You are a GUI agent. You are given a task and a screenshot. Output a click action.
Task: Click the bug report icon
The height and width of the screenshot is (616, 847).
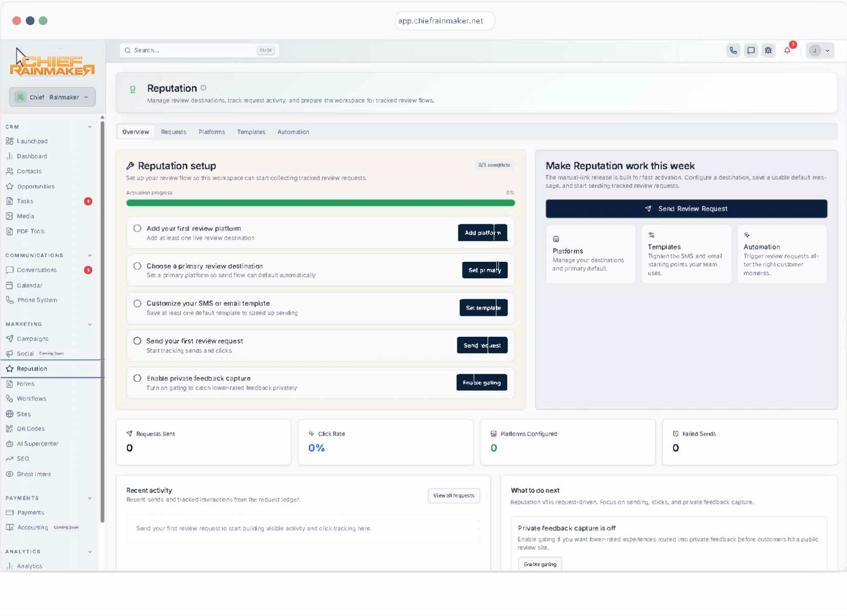(x=768, y=50)
